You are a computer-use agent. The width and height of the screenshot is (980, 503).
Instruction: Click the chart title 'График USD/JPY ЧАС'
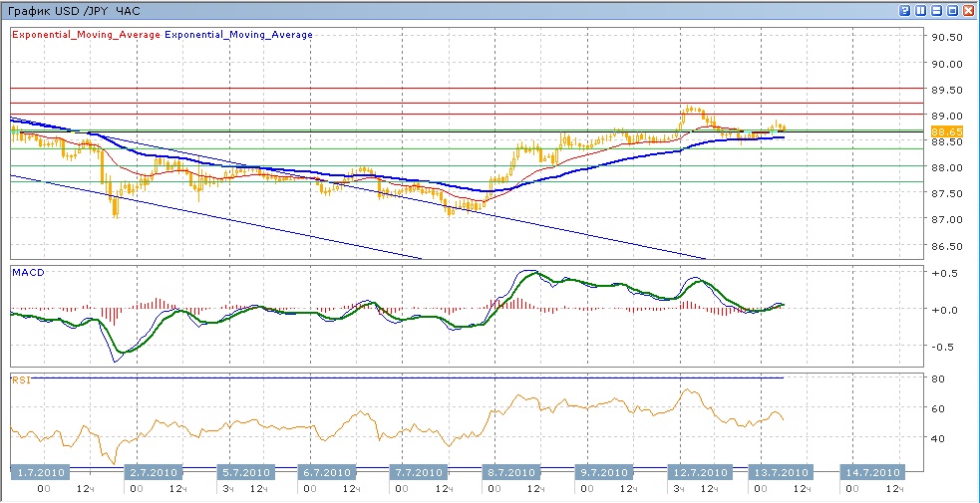tap(76, 10)
